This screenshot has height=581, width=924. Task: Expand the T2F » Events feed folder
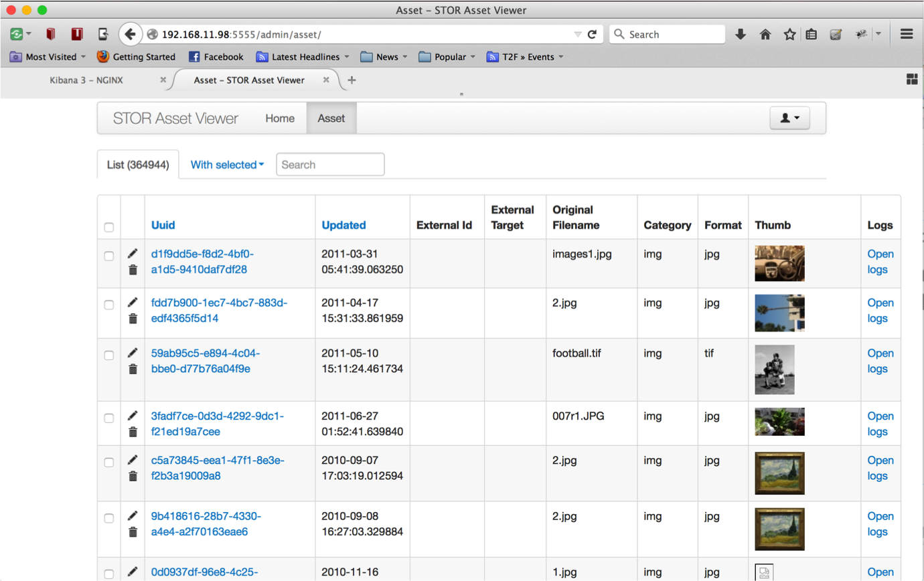526,57
